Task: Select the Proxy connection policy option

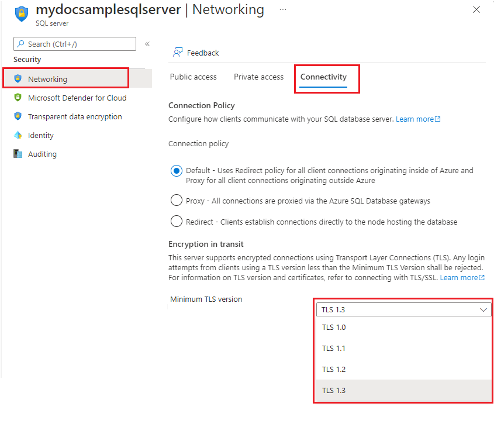Action: point(177,200)
